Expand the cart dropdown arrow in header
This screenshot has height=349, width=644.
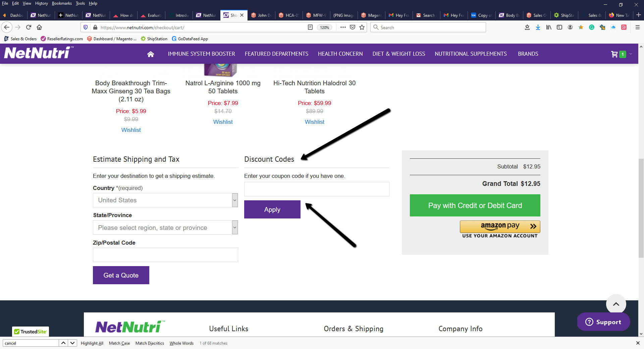pyautogui.click(x=631, y=54)
